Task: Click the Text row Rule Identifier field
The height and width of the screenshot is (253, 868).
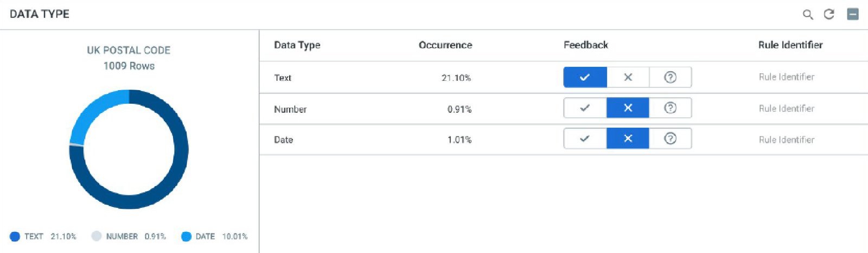Action: click(787, 77)
